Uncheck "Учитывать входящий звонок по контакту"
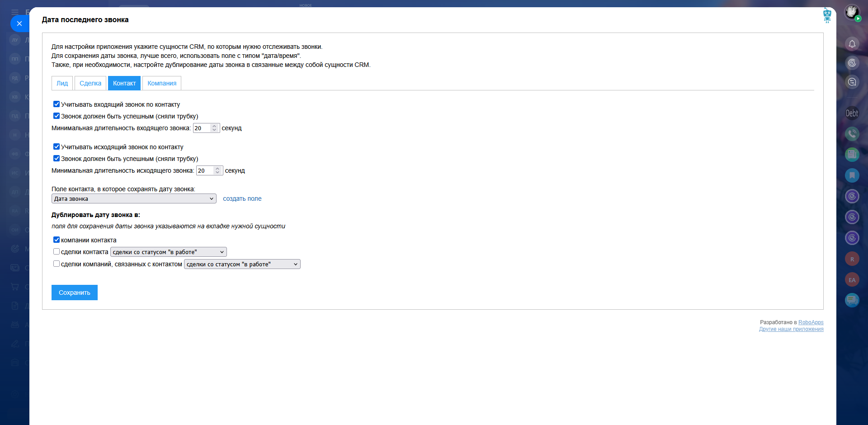Screen dimensions: 868x425 [x=57, y=104]
